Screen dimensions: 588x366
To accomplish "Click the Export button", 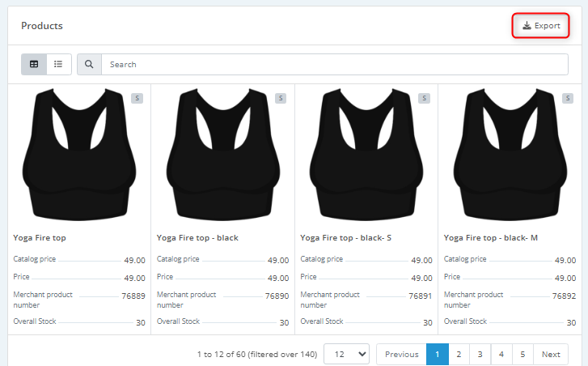I will pos(541,26).
